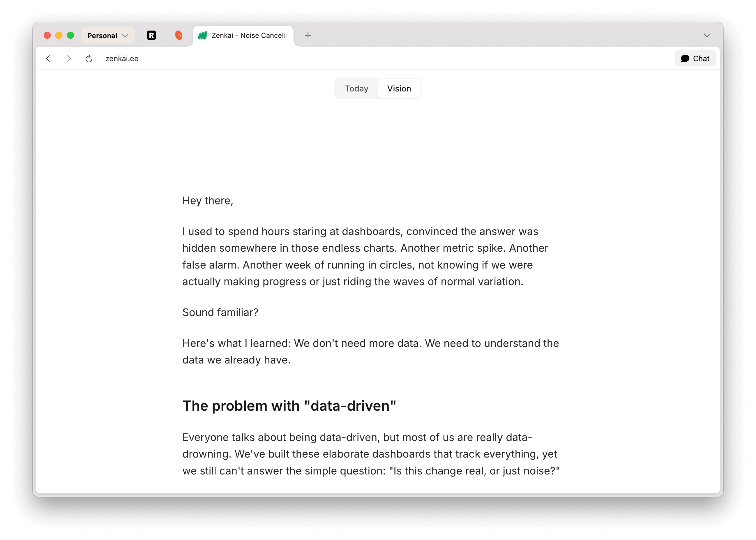Open the Personal profile dropdown
Screen dimensions: 756x540
tap(108, 36)
